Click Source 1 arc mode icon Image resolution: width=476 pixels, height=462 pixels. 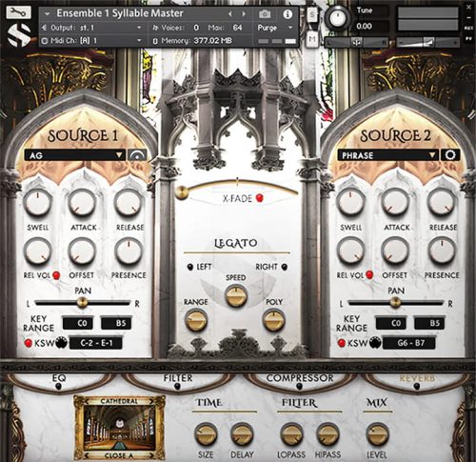pyautogui.click(x=137, y=155)
